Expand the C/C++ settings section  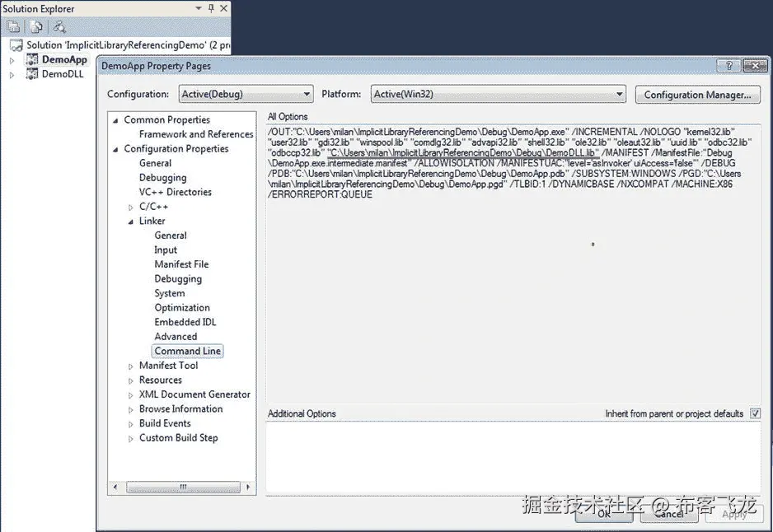coord(129,206)
